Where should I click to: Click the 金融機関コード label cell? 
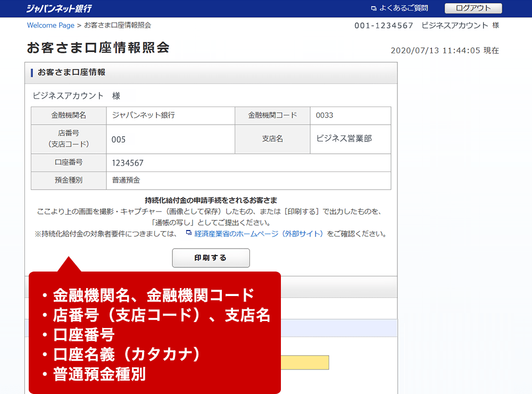coord(272,116)
